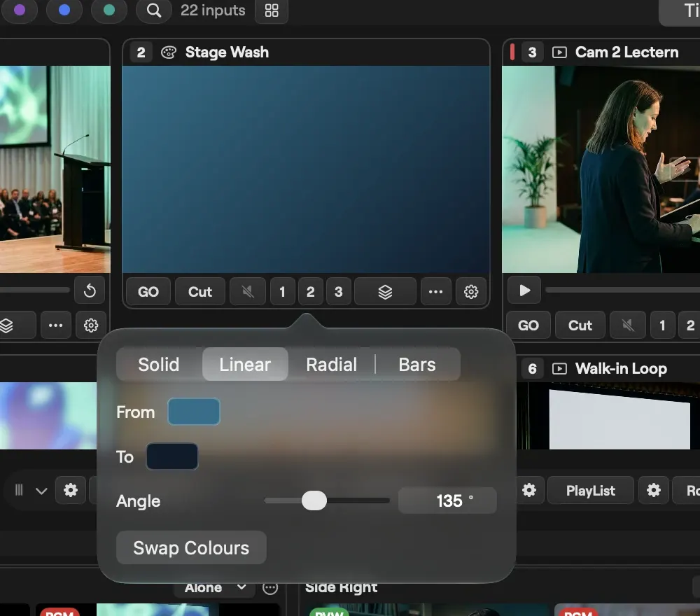Open the To colour swatch
The image size is (700, 616).
point(172,456)
